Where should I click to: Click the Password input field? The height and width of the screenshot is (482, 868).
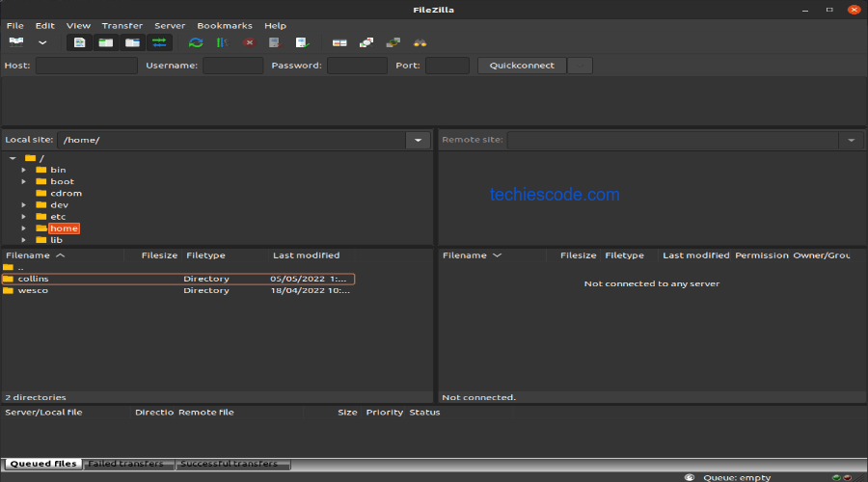pyautogui.click(x=357, y=66)
